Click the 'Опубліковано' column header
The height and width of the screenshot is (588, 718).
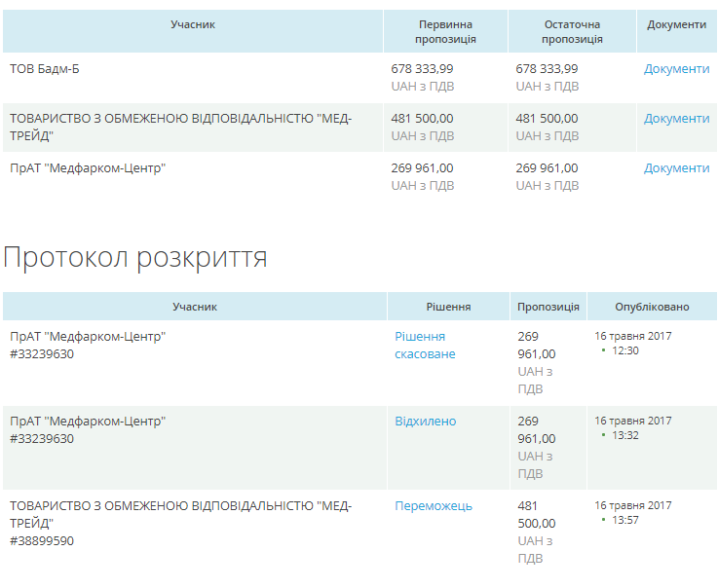pyautogui.click(x=652, y=307)
